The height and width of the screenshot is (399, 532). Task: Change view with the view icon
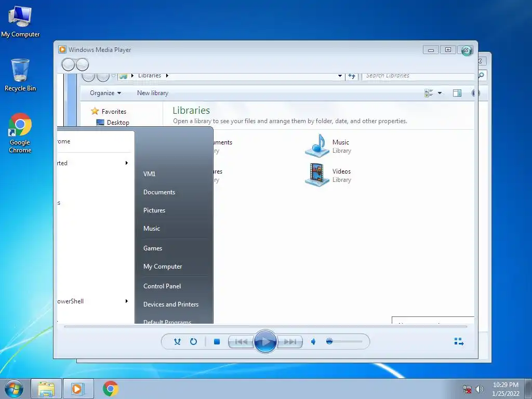point(429,93)
